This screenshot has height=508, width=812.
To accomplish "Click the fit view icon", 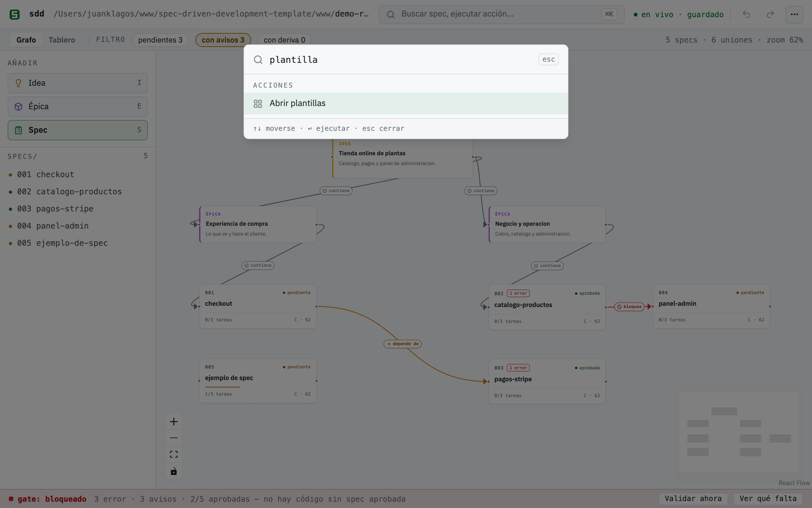I will [174, 454].
